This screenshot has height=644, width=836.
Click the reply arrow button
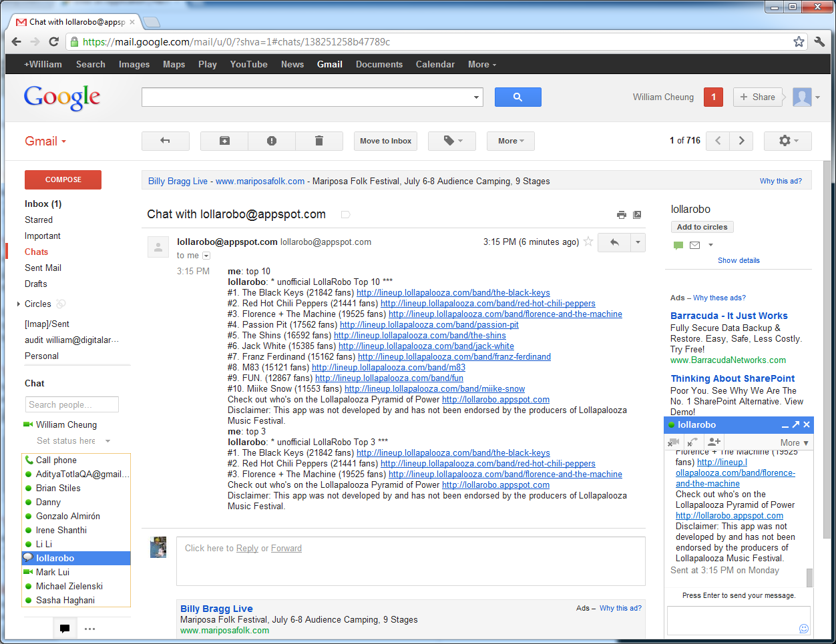click(614, 242)
